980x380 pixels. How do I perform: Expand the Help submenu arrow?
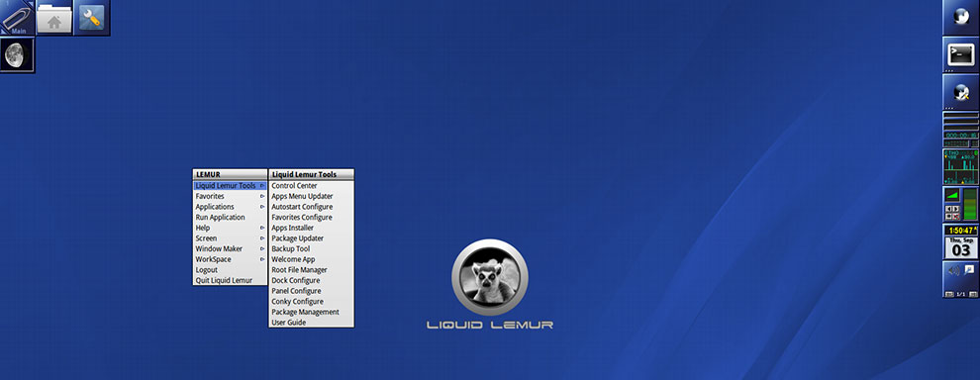(x=262, y=229)
